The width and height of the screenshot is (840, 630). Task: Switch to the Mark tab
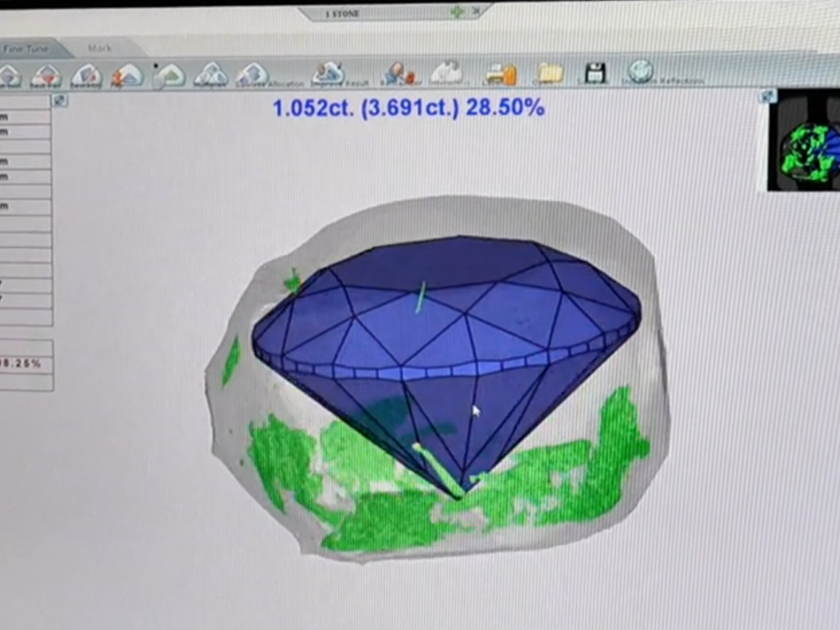click(x=99, y=48)
